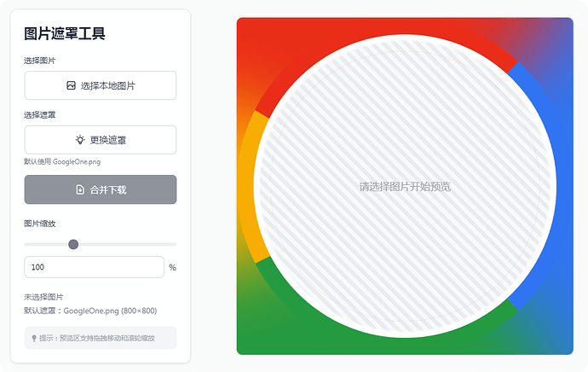Click the 未选择图片 status text
Image resolution: width=588 pixels, height=372 pixels.
click(43, 297)
